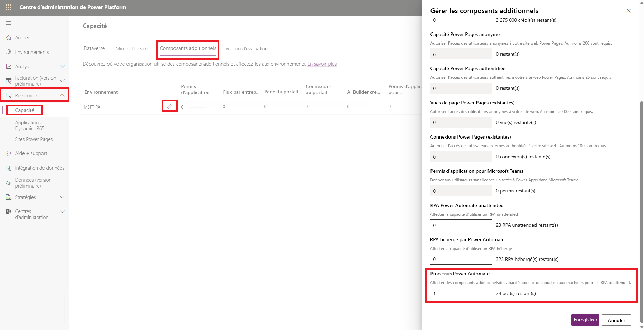Screen dimensions: 644x330
Task: Expand Centres d'administration chevron
Action: tap(62, 211)
